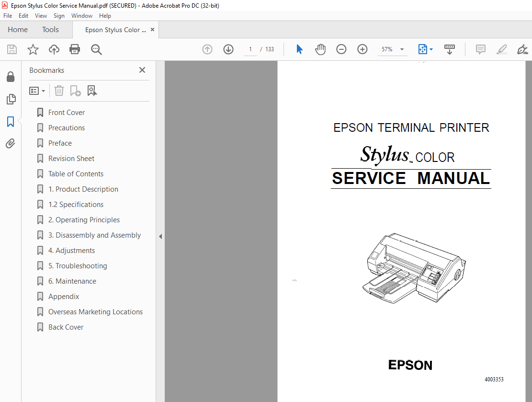
Task: Open the Attachments panel
Action: [11, 143]
